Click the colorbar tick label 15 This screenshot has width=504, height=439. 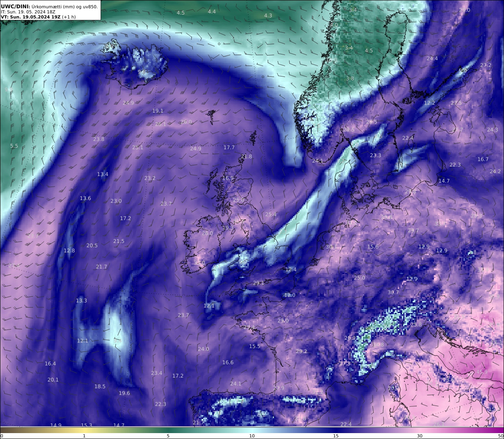point(336,436)
